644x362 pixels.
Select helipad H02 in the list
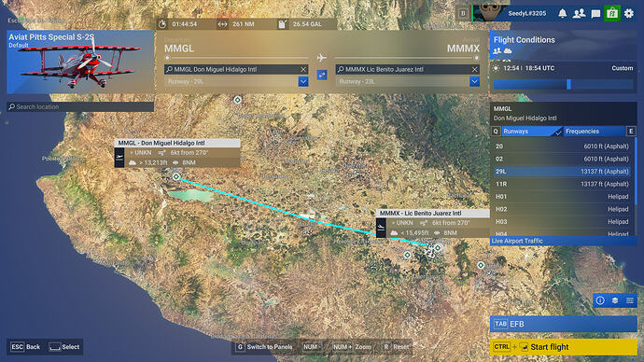pos(562,209)
